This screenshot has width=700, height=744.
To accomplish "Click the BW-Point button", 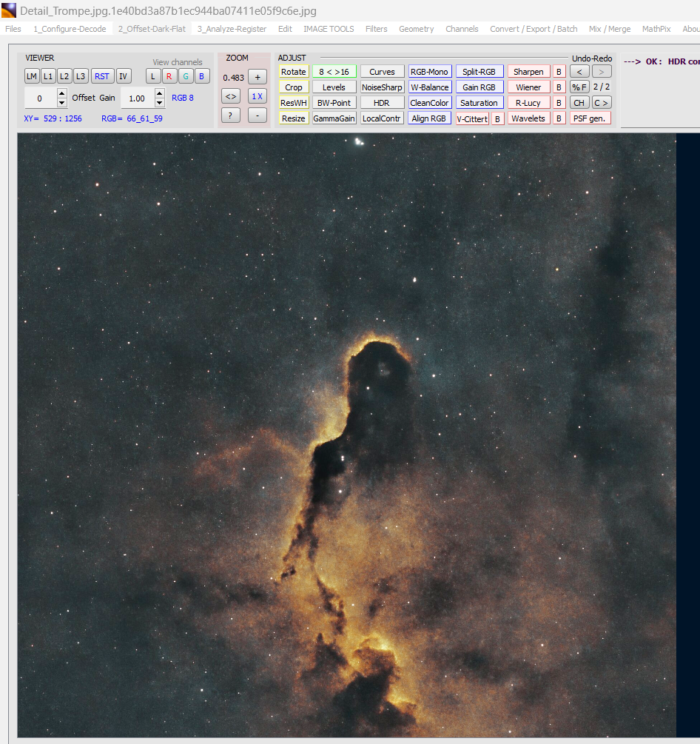I will [x=334, y=103].
